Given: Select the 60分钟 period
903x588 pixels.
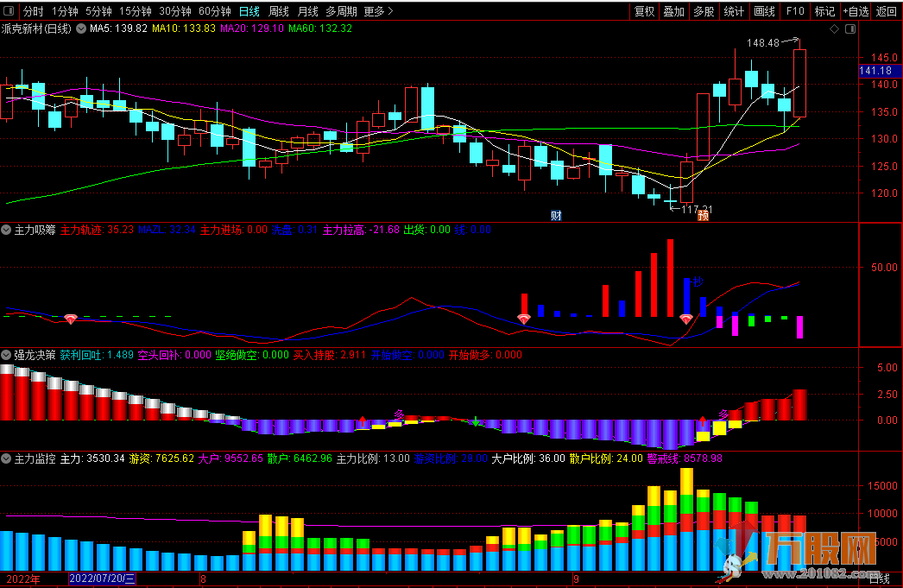Looking at the screenshot, I should pyautogui.click(x=215, y=11).
